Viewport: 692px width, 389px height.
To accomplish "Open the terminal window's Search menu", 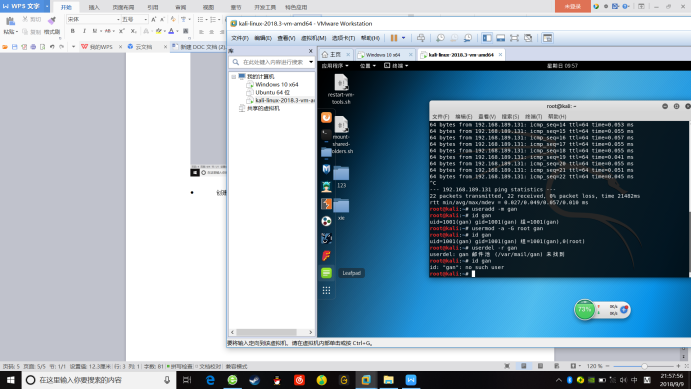I will click(510, 117).
